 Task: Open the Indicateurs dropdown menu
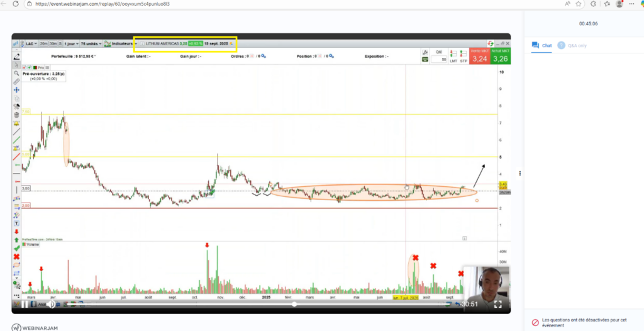pyautogui.click(x=121, y=43)
